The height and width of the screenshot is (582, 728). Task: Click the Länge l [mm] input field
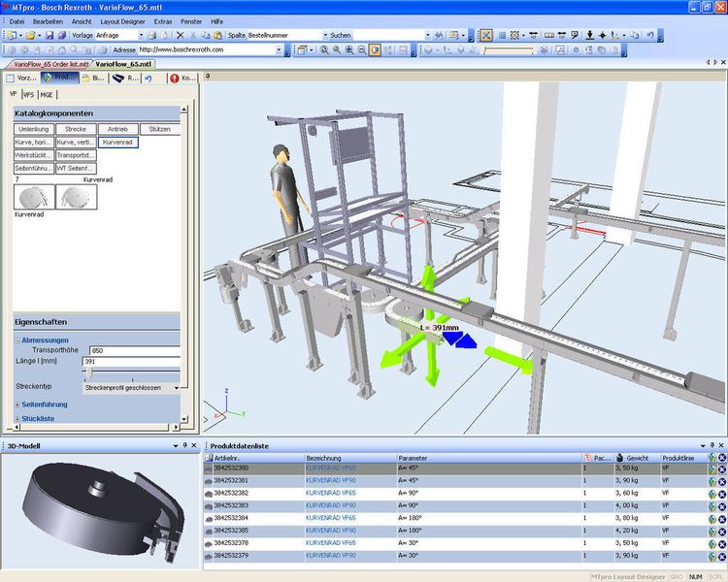[x=131, y=361]
